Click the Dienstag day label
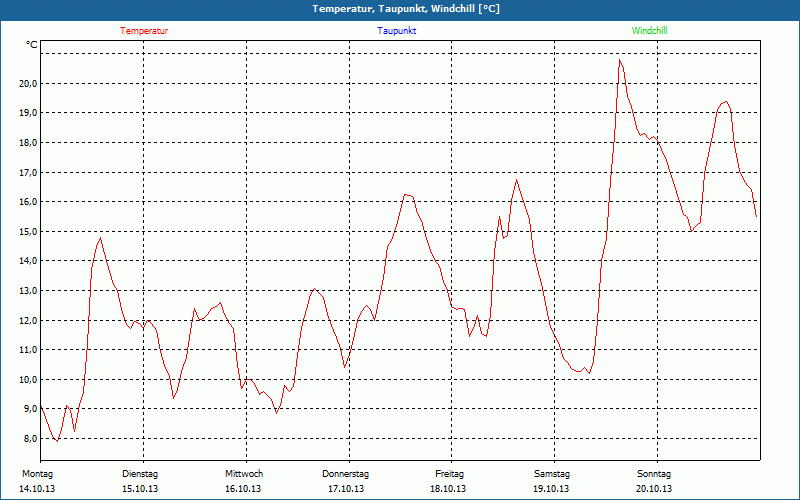800x500 pixels. (140, 474)
